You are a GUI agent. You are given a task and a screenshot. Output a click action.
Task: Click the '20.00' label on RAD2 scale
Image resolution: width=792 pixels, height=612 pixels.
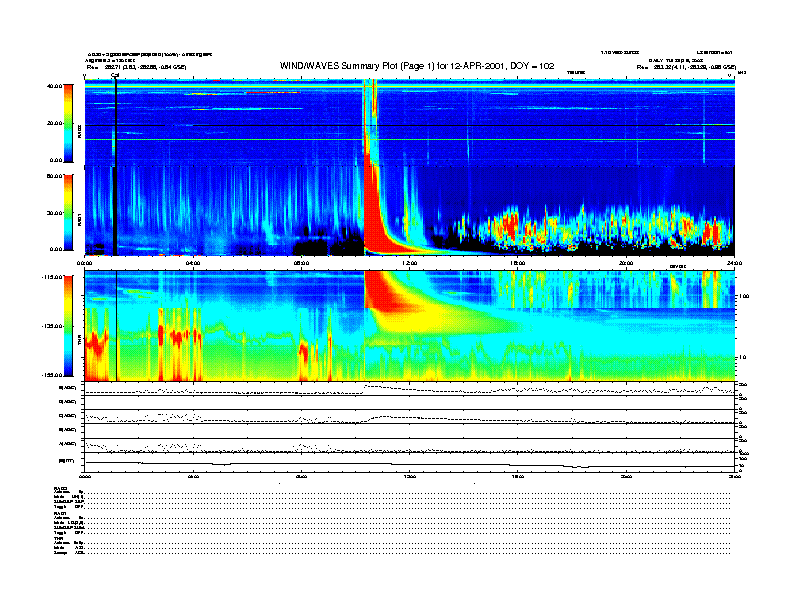(54, 123)
